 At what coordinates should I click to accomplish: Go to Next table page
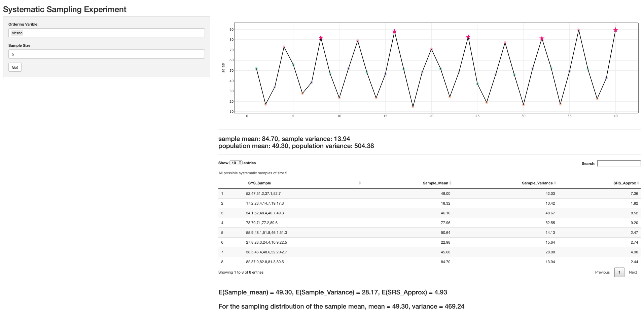tap(633, 272)
